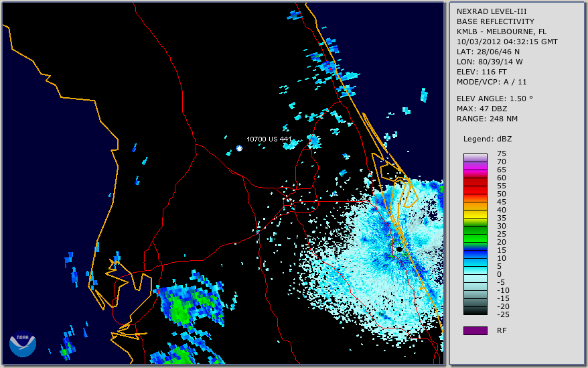
Task: Click the 'BASE REFLECTIVITY' product text
Action: click(x=495, y=21)
